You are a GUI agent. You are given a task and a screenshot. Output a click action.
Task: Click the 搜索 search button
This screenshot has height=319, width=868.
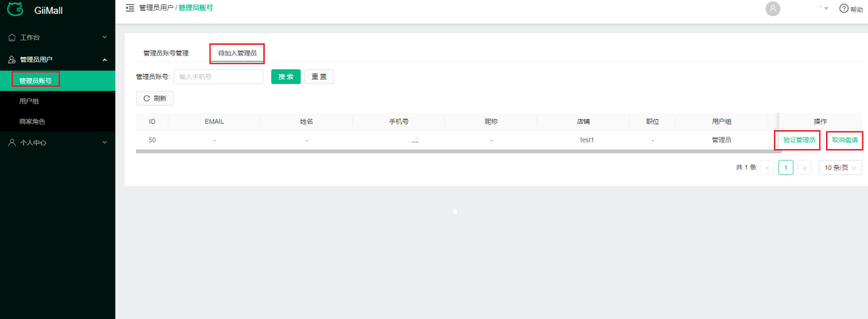[286, 77]
